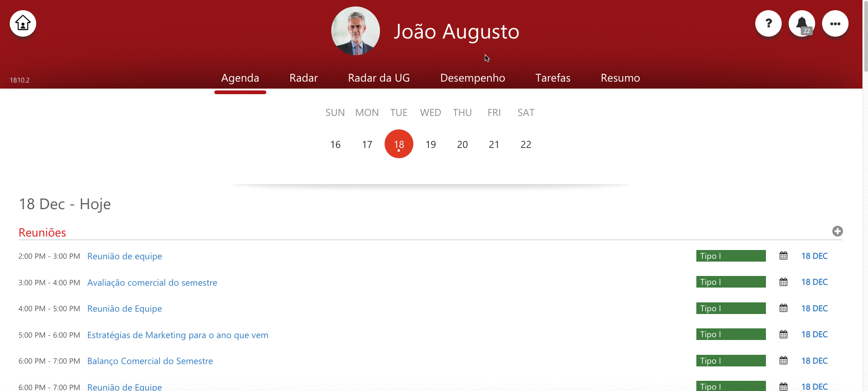The image size is (868, 391).
Task: Click 18 DEC date for the 2:00 PM meeting
Action: 814,256
